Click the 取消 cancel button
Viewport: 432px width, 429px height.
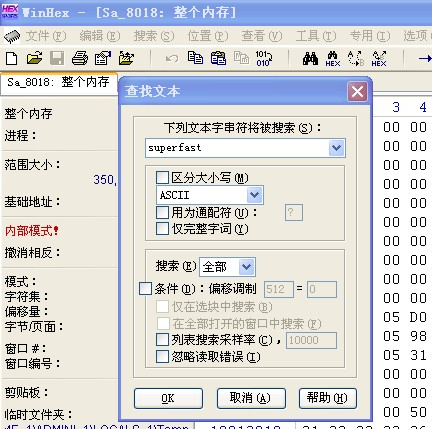(251, 398)
